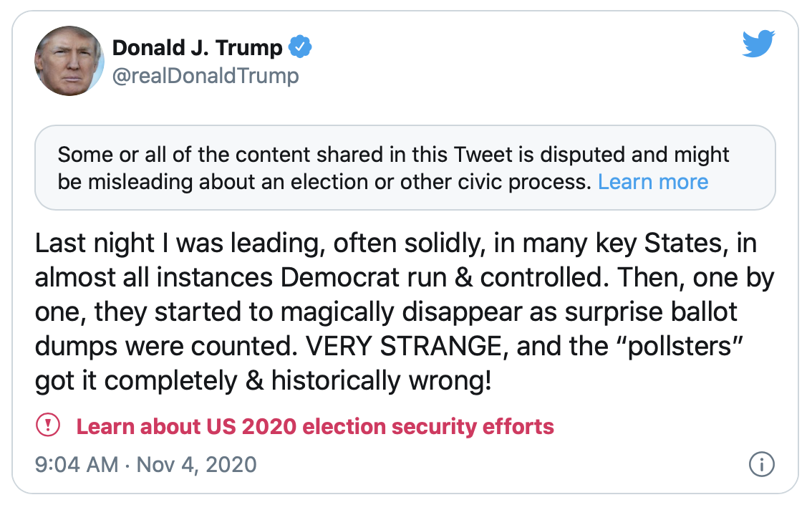Click the 9:04 AM timestamp
The height and width of the screenshot is (510, 812).
click(77, 464)
